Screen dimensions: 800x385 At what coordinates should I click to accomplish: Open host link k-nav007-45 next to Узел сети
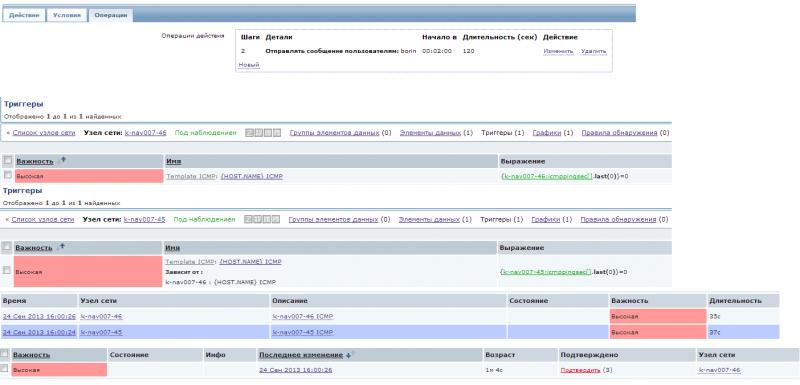click(144, 219)
